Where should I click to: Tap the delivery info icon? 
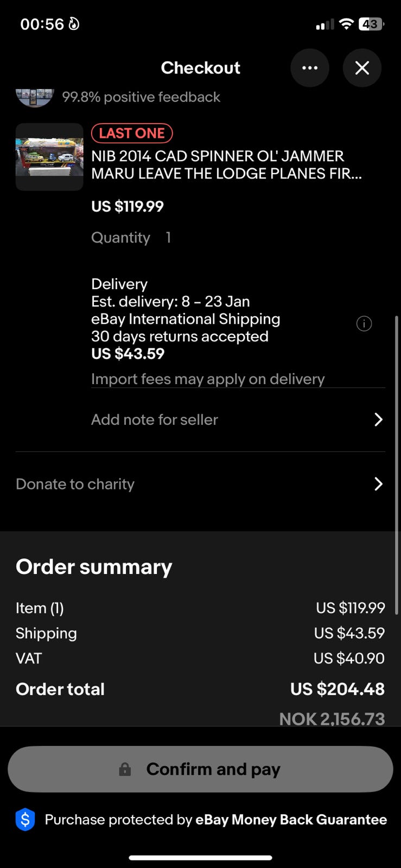pos(364,324)
